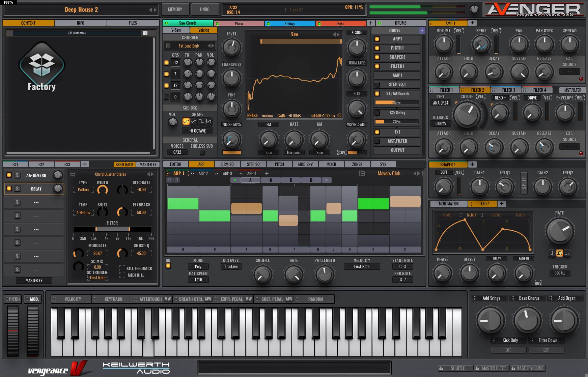Enable the STEP SQ.1 route toggle
Image resolution: width=588 pixels, height=377 pixels.
pyautogui.click(x=377, y=84)
